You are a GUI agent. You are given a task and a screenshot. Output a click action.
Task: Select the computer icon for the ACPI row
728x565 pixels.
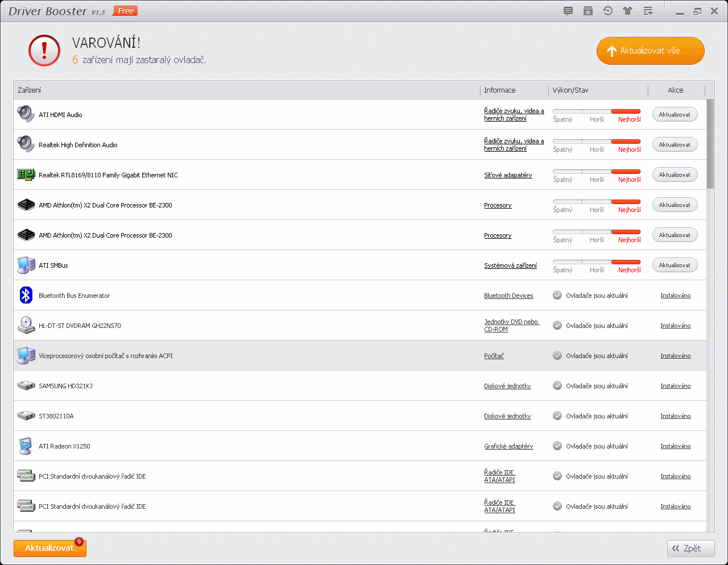(26, 355)
